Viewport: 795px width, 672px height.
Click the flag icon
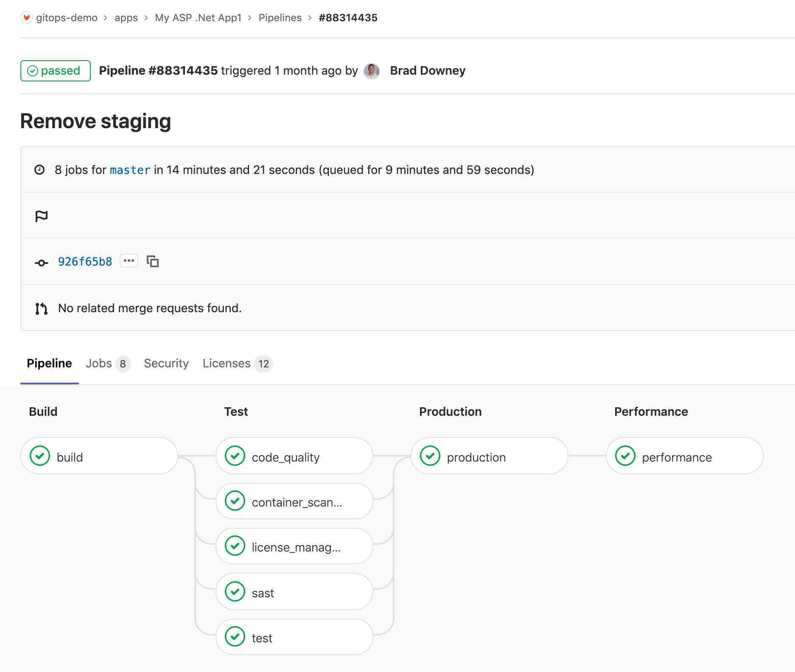click(x=41, y=216)
